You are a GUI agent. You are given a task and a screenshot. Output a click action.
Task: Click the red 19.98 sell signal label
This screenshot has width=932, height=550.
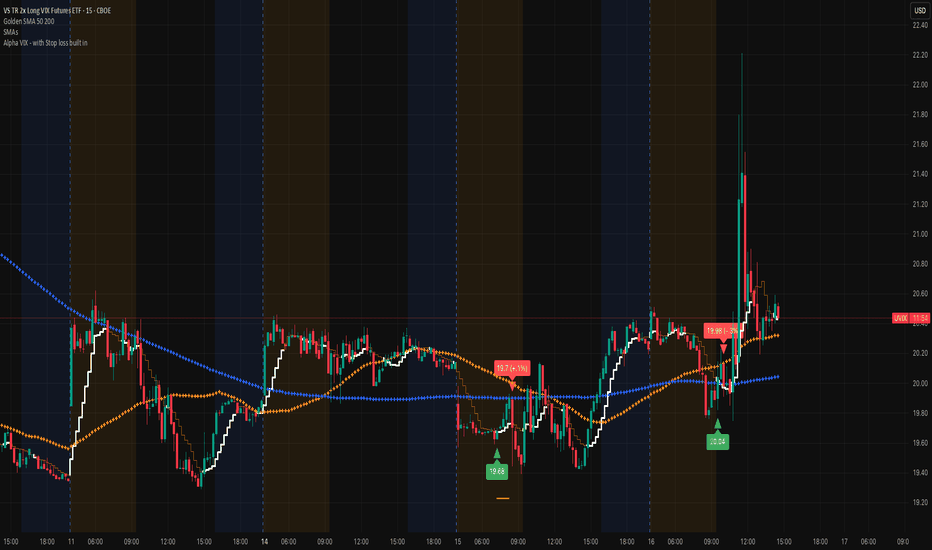click(x=723, y=331)
